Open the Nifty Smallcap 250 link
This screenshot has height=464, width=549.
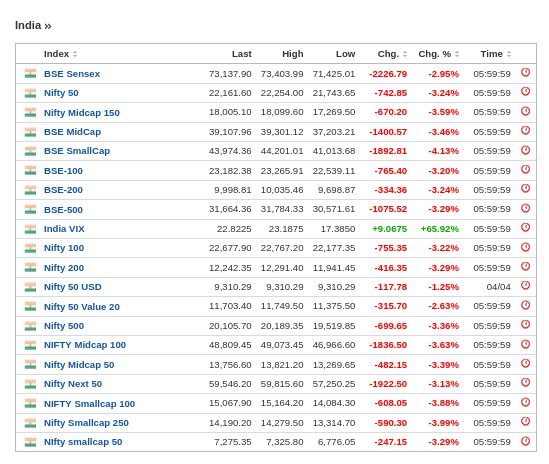point(86,423)
